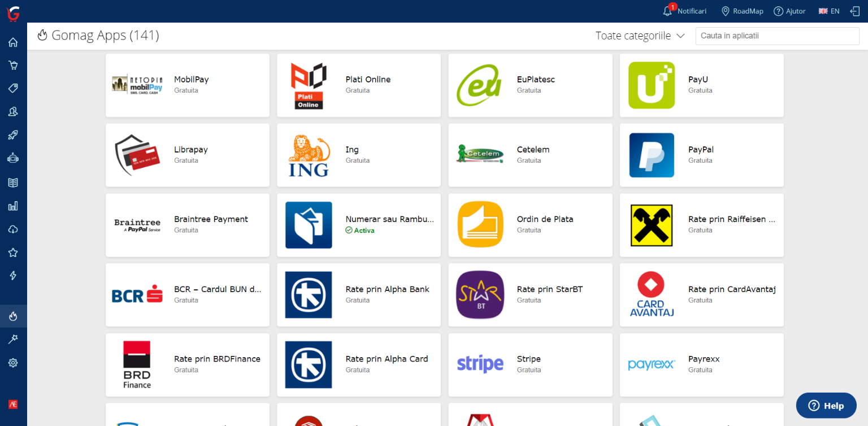
Task: Click the flame icon beside Gomag Apps title
Action: (42, 36)
